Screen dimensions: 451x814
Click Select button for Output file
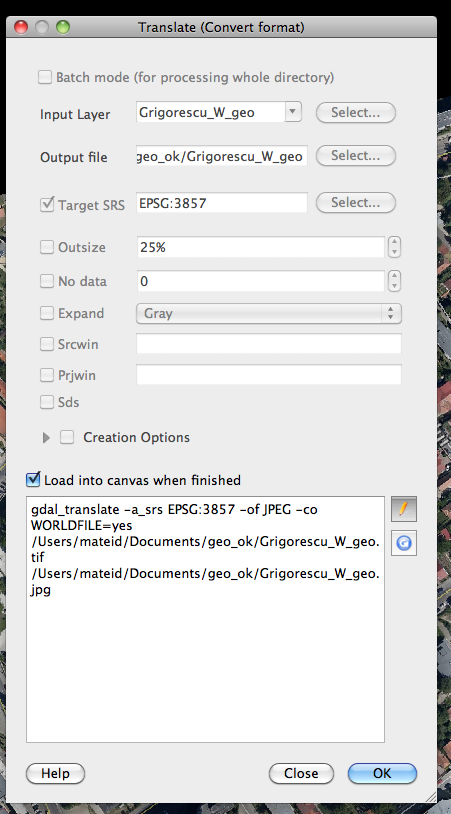tap(356, 155)
